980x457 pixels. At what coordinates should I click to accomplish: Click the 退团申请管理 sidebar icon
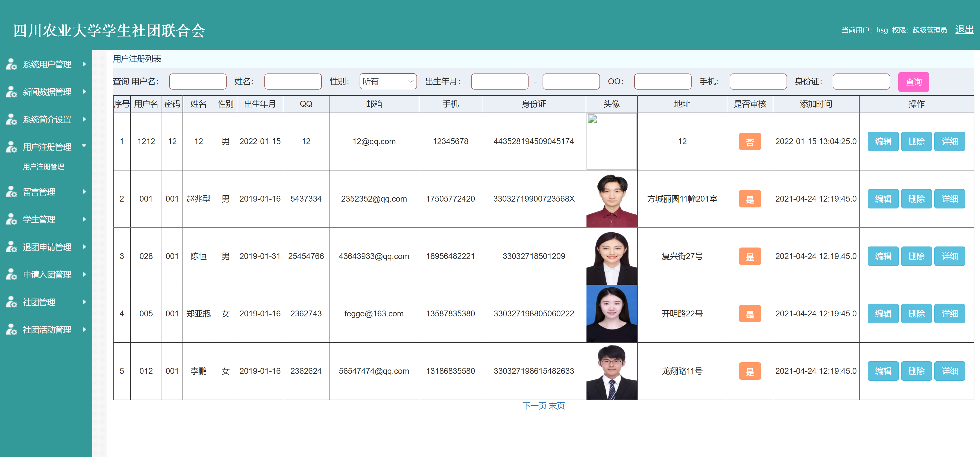click(x=11, y=247)
